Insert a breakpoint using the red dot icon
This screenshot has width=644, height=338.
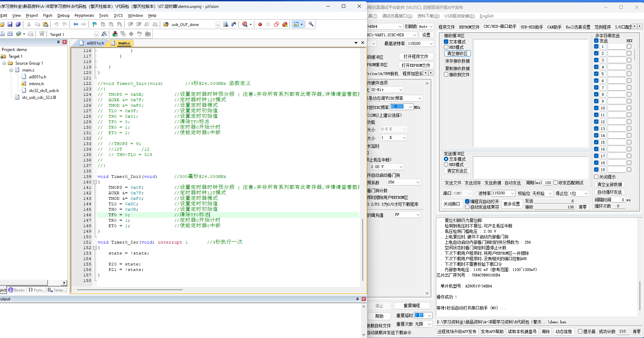(260, 24)
